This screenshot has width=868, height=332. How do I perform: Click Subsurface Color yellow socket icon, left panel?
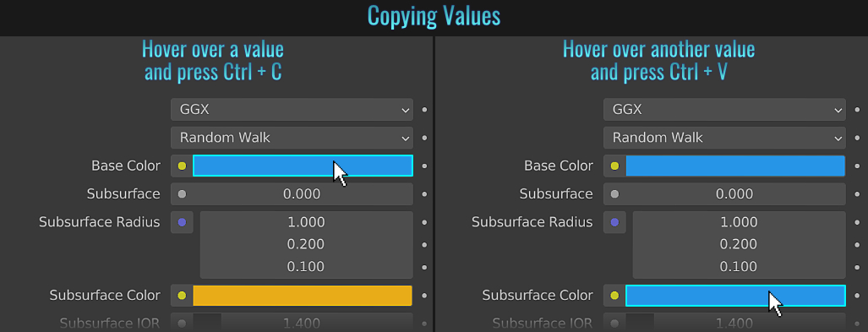coord(182,296)
